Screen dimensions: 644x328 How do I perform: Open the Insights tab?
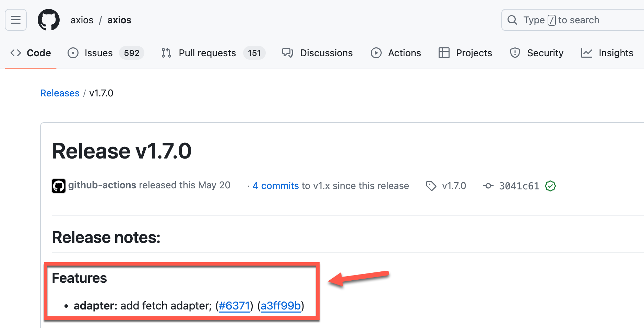[607, 53]
